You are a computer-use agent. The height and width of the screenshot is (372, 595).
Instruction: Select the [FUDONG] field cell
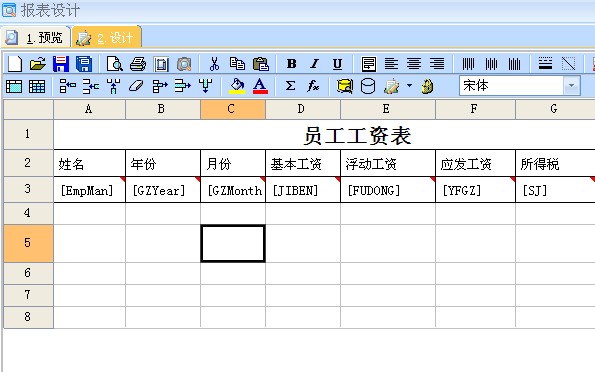point(388,189)
